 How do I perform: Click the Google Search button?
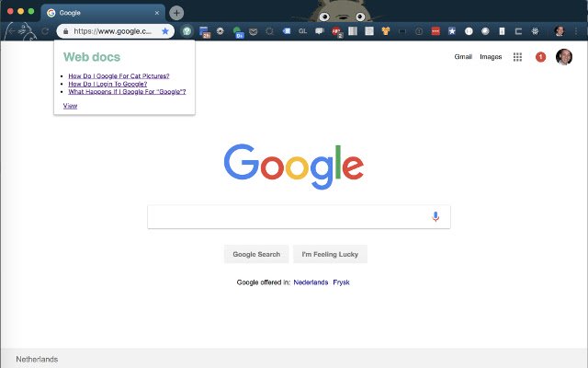[256, 254]
